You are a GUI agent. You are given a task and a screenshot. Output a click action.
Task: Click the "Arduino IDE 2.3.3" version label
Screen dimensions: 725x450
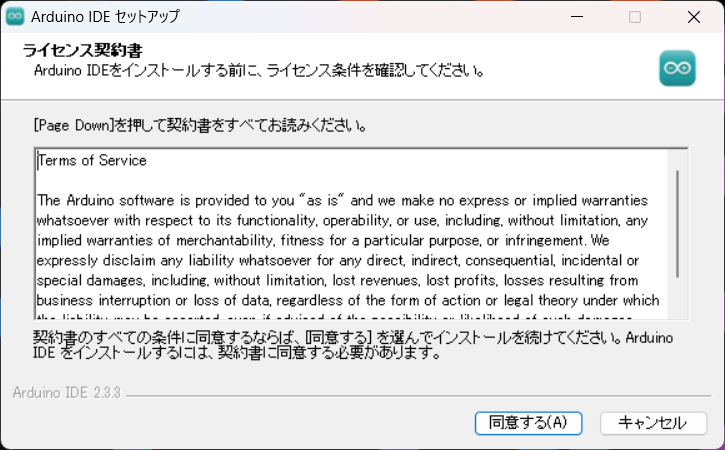coord(67,393)
